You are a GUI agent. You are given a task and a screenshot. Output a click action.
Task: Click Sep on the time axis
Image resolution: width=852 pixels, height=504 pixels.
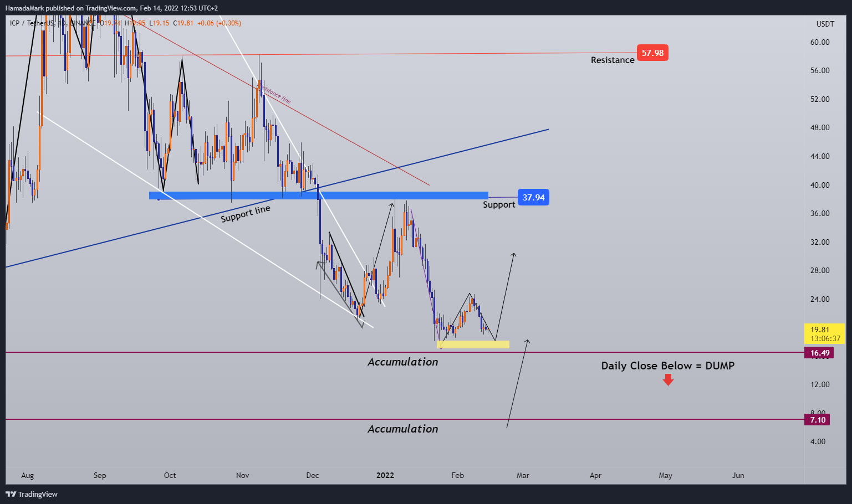100,475
